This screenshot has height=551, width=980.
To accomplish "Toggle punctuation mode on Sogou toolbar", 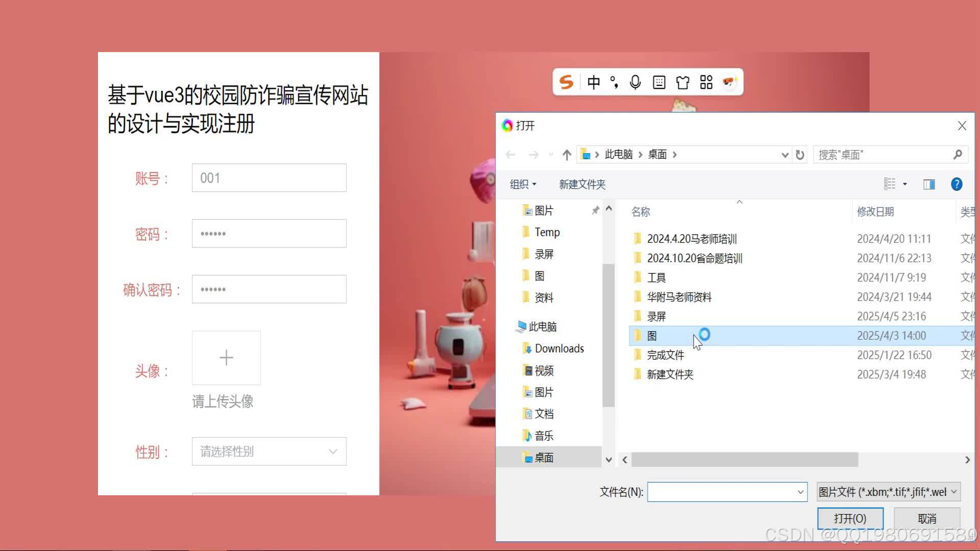I will click(x=614, y=82).
